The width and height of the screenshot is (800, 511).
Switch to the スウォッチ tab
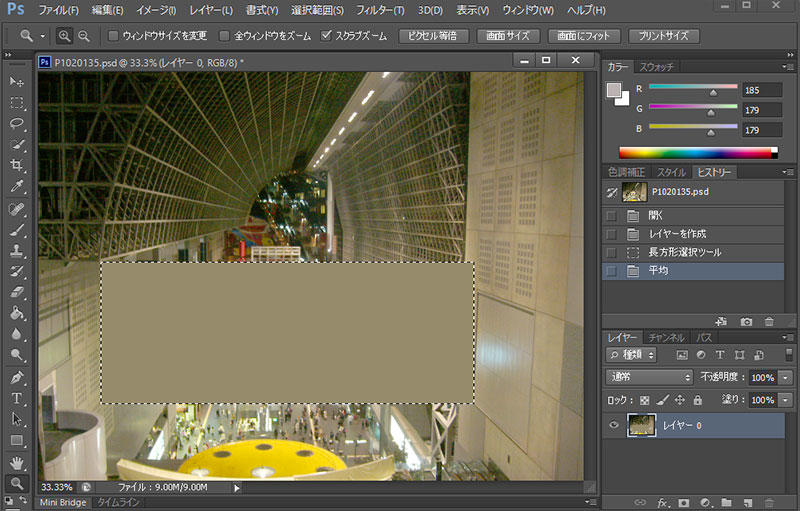[x=657, y=67]
